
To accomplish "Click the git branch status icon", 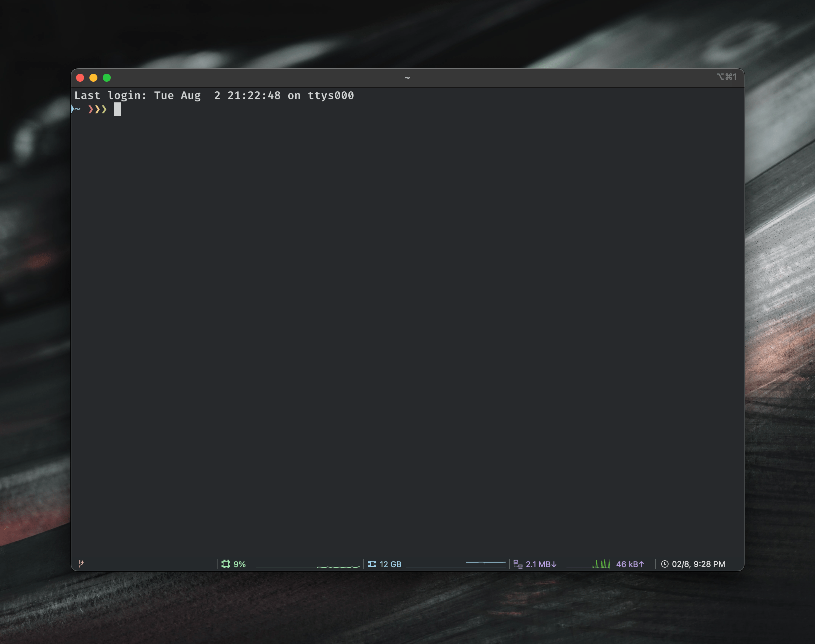I will (81, 563).
